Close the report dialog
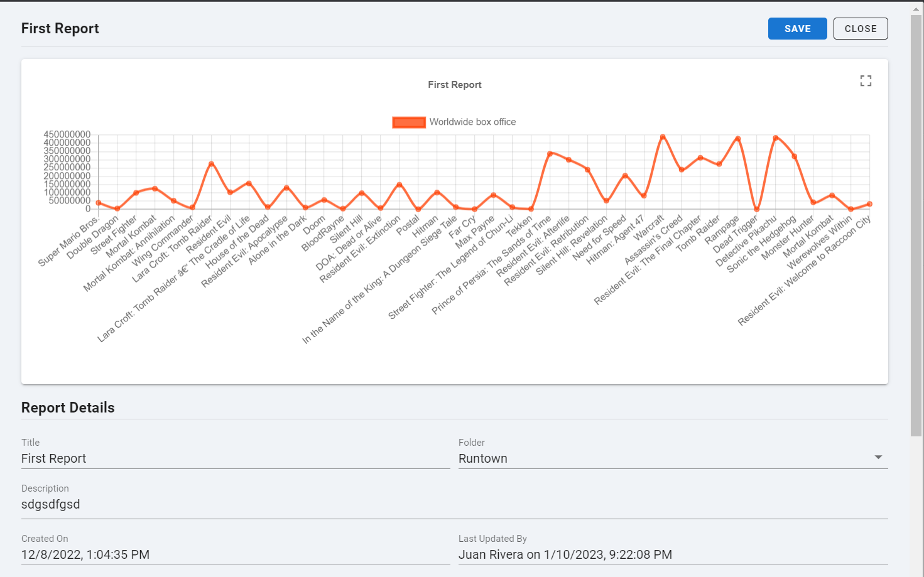Image resolution: width=924 pixels, height=577 pixels. [x=861, y=29]
